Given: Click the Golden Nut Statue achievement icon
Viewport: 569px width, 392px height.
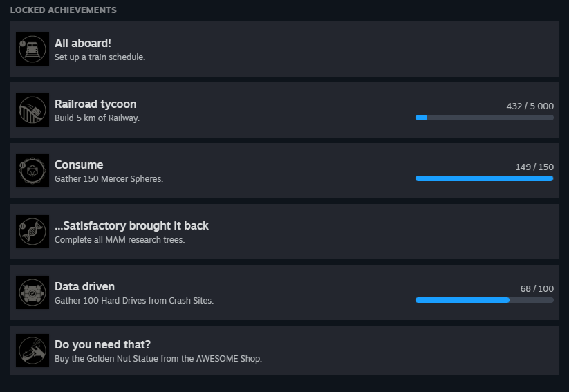Looking at the screenshot, I should [32, 351].
